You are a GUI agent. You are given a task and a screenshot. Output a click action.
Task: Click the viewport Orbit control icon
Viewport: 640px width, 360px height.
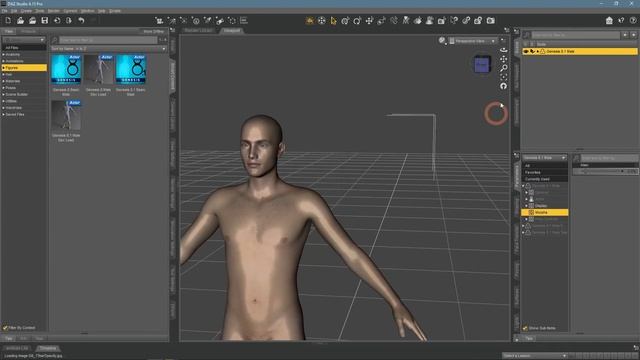point(504,50)
